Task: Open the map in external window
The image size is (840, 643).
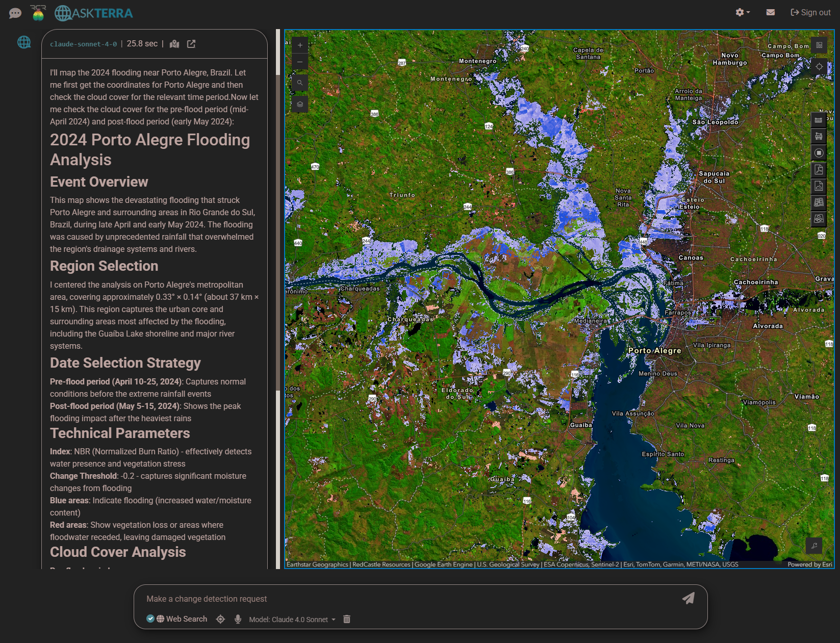Action: pyautogui.click(x=191, y=44)
